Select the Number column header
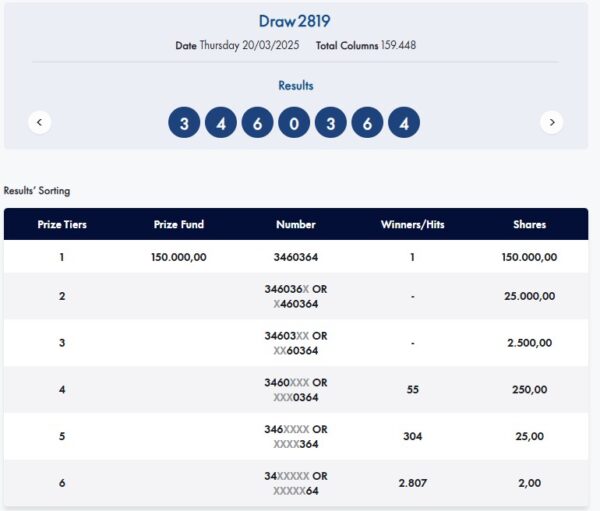The image size is (600, 511). pos(295,225)
